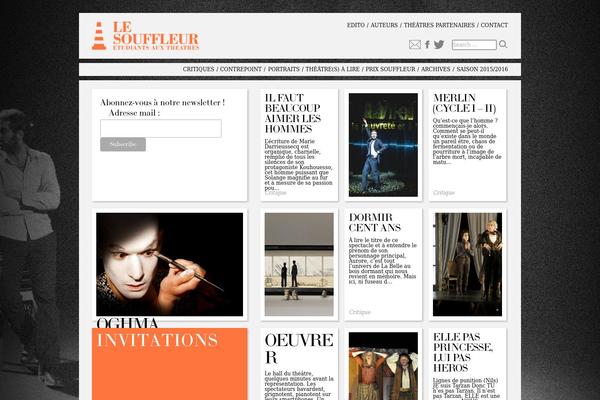Click the newsletter Adresse mail field
This screenshot has width=600, height=400.
coord(161,128)
